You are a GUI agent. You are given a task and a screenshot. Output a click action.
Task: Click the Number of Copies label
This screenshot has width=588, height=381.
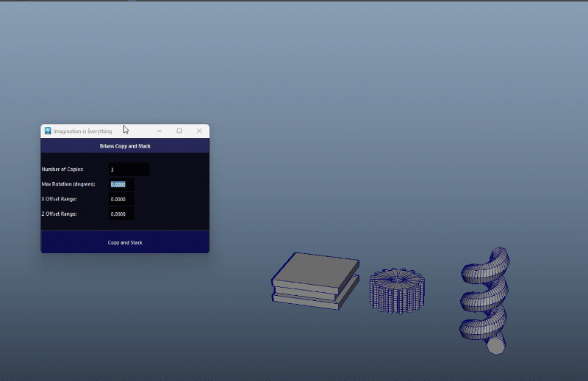pos(62,170)
